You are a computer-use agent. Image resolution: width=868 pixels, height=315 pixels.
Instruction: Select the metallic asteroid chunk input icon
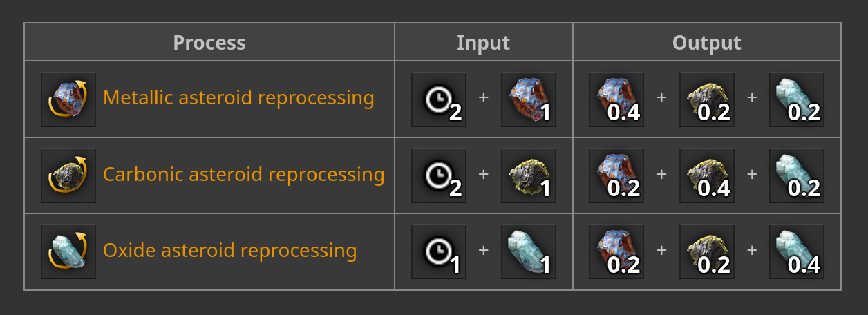point(529,99)
